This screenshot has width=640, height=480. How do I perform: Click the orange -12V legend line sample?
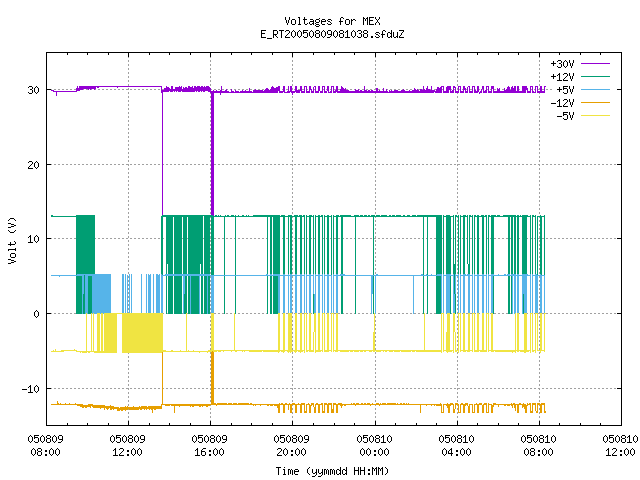(595, 102)
